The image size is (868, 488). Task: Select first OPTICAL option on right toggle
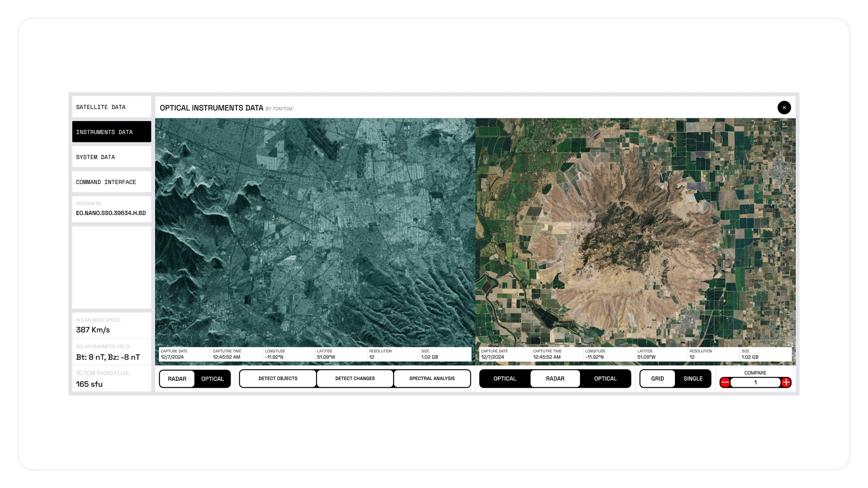click(505, 379)
